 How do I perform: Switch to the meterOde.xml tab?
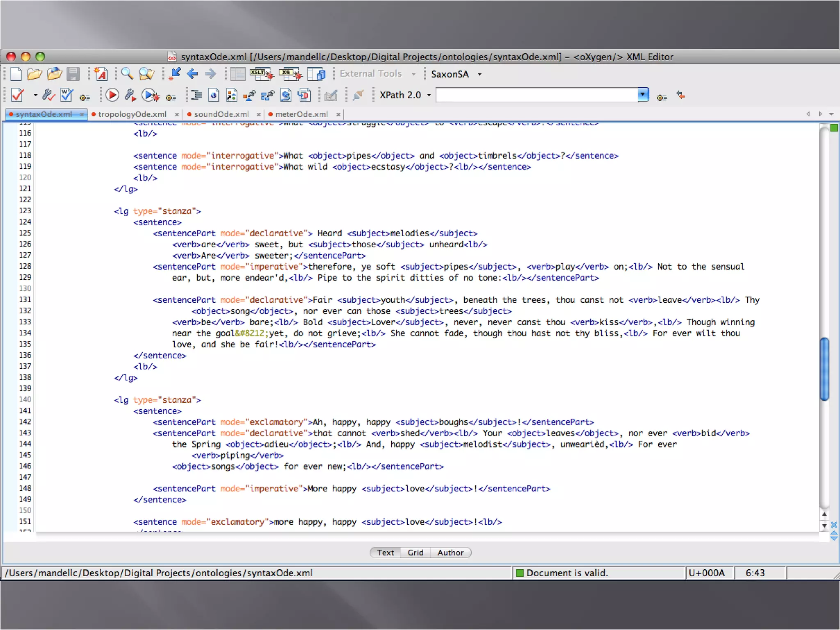click(x=301, y=114)
